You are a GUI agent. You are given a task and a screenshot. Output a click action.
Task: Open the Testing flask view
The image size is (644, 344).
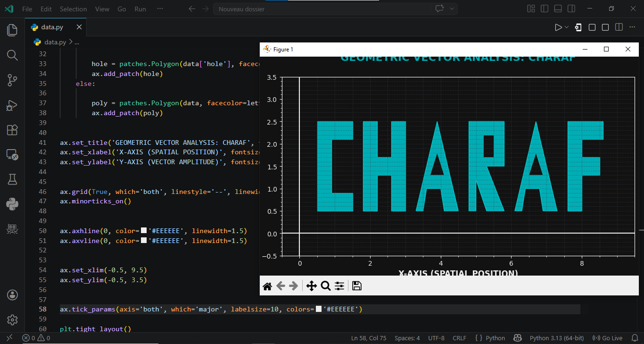[x=12, y=179]
